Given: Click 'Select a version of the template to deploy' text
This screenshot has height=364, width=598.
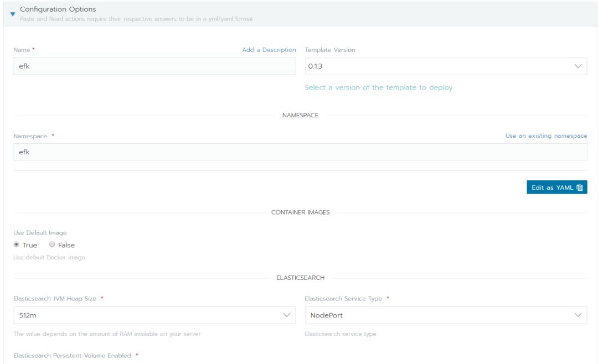Looking at the screenshot, I should coord(378,87).
